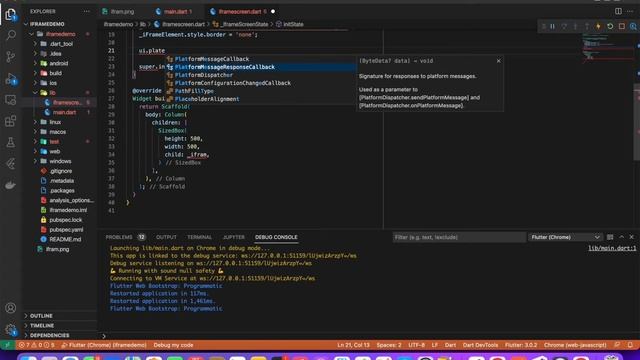Click Chrome (web-javascript) device selector
The image size is (640, 360).
pyautogui.click(x=575, y=345)
